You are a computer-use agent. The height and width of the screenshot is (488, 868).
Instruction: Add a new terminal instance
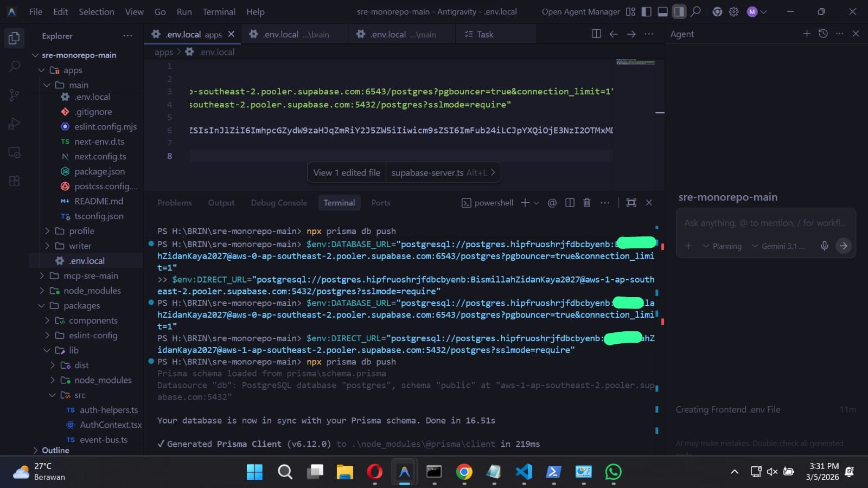pos(525,203)
